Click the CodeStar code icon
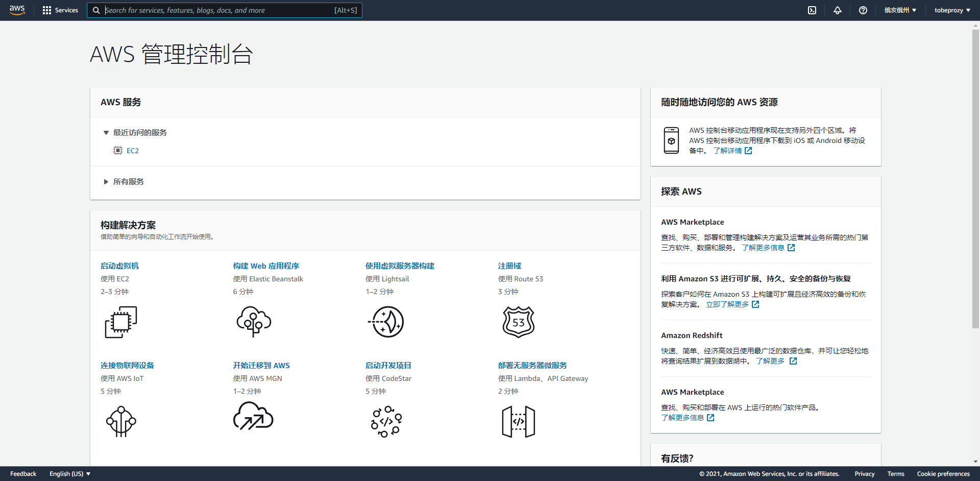 coord(386,422)
